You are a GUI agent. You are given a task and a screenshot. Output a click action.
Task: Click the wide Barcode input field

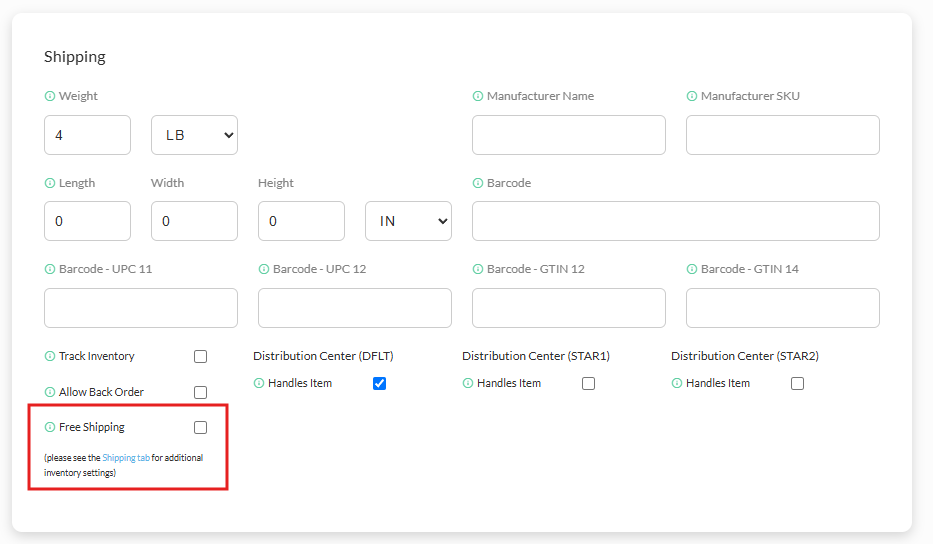click(676, 221)
